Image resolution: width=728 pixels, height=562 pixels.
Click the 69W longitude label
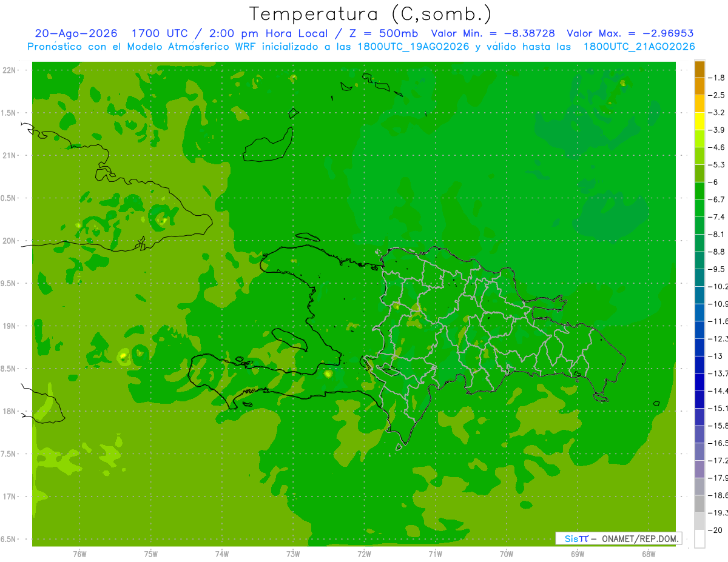tap(578, 554)
